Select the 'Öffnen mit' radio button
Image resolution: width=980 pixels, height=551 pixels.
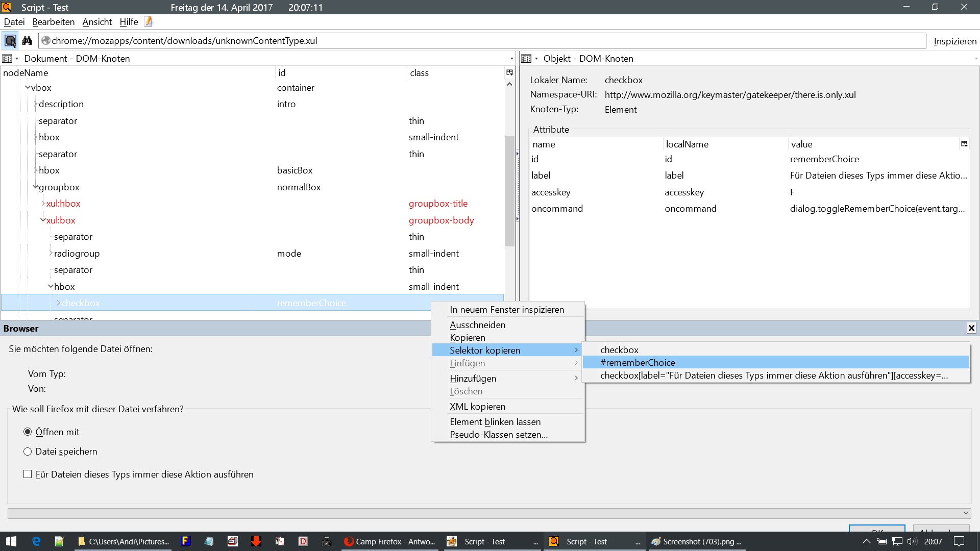[x=28, y=432]
